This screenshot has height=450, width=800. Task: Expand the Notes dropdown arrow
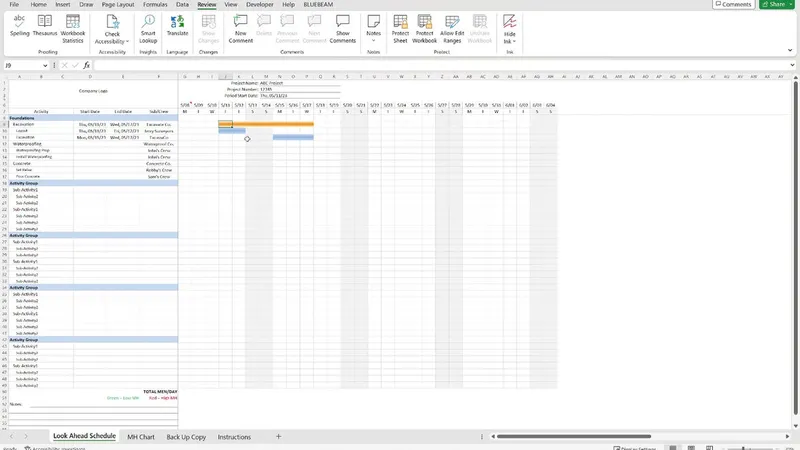[x=373, y=40]
